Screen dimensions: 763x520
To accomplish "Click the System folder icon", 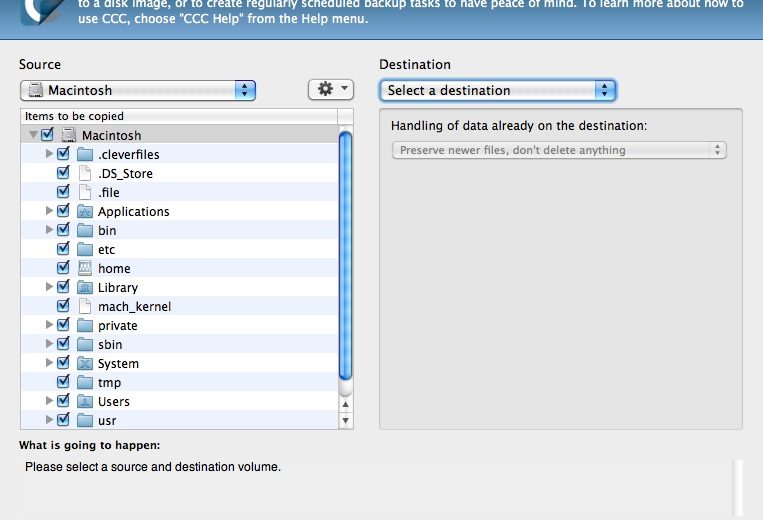I will (85, 363).
